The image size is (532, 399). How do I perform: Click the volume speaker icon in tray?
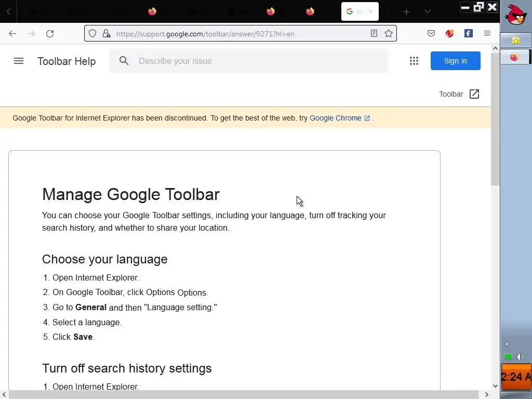pyautogui.click(x=520, y=357)
